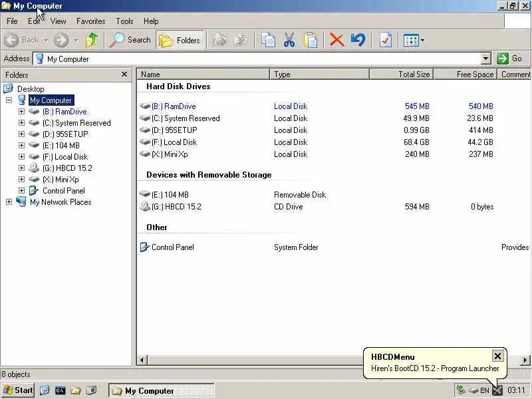
Task: Open the Tools menu
Action: click(124, 21)
